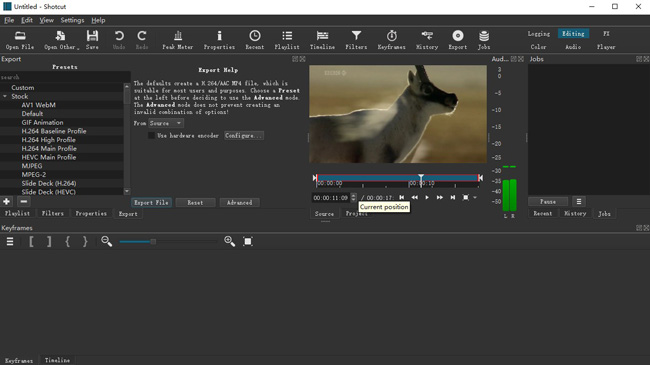Image resolution: width=650 pixels, height=365 pixels.
Task: Zoom in keyframes with magnifier plus
Action: (x=229, y=241)
